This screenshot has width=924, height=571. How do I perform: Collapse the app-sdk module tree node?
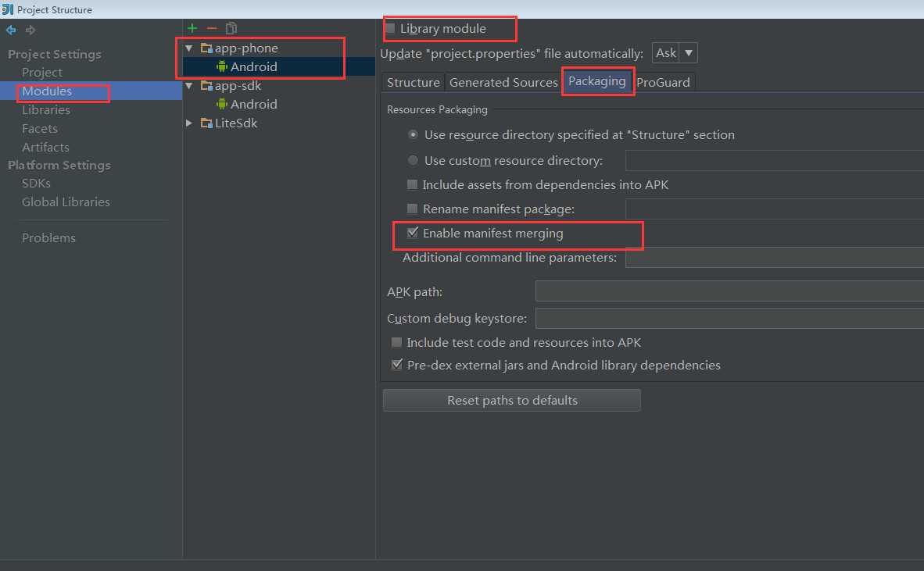coord(189,86)
